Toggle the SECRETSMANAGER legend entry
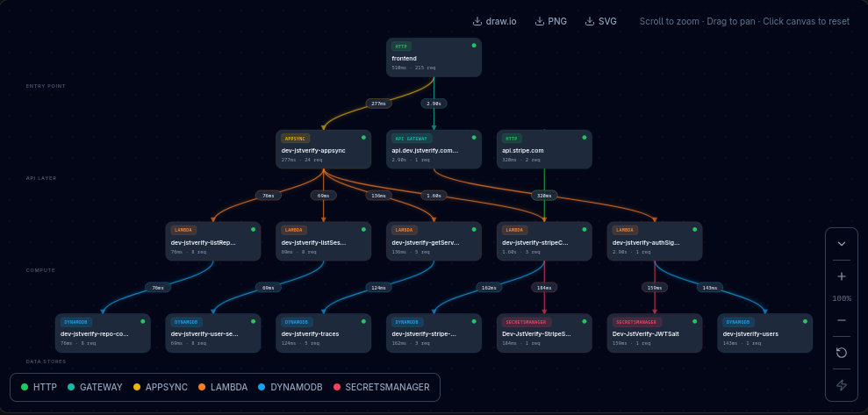Screen dimensions: 868x415 pos(381,387)
